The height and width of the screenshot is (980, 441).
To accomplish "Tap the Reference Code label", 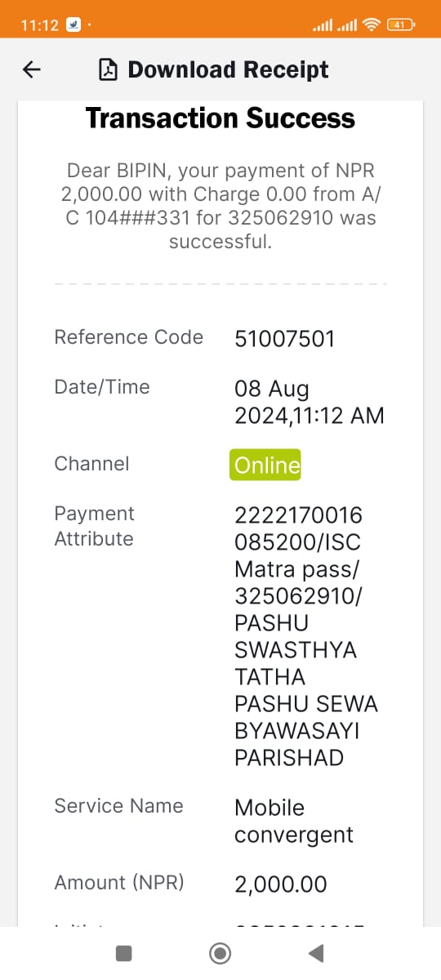I will tap(128, 337).
